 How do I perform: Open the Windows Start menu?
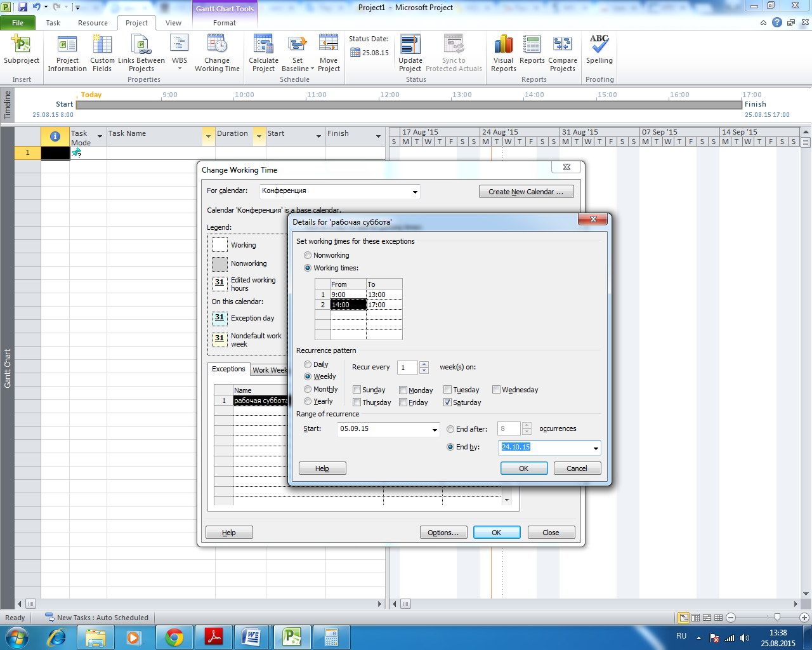click(16, 637)
